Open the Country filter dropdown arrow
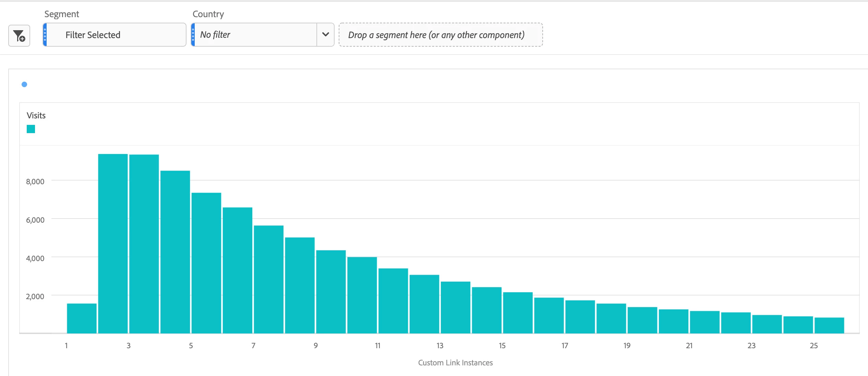Screen dimensions: 868x376 pyautogui.click(x=325, y=35)
